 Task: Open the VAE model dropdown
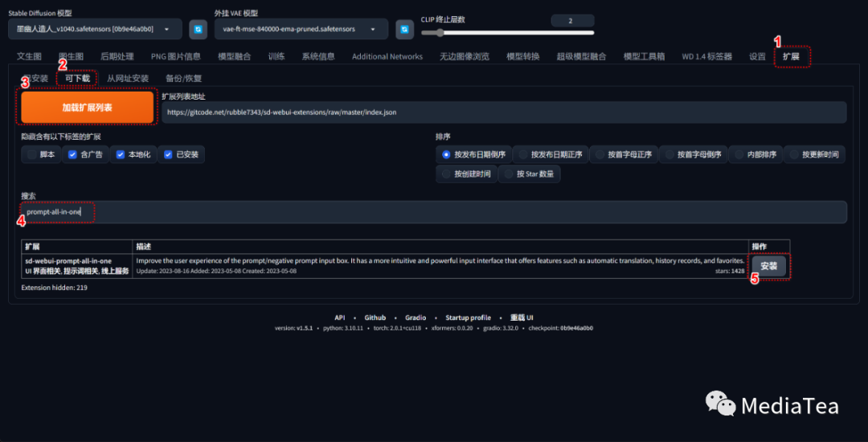(x=301, y=29)
